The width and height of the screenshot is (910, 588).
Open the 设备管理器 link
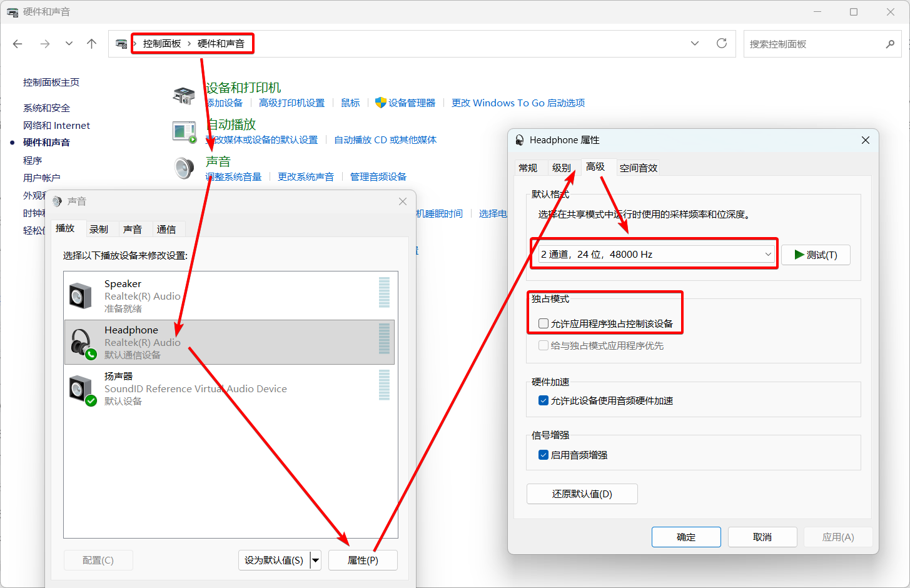point(412,103)
